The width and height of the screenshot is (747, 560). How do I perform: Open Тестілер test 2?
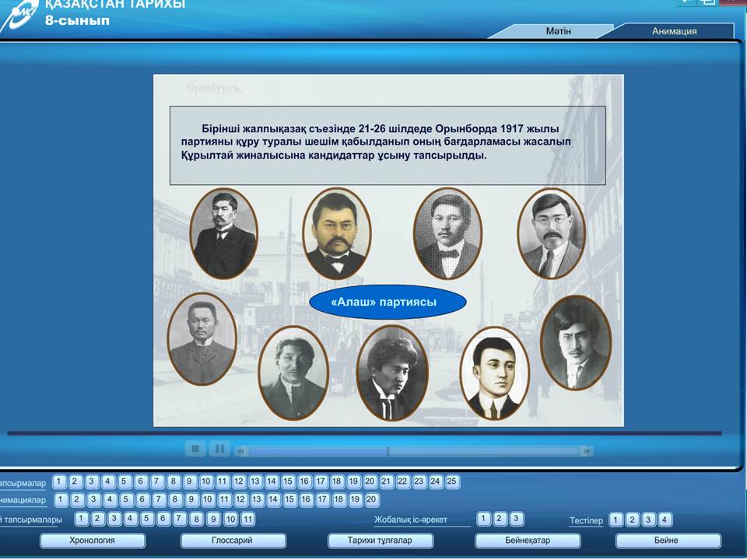tap(632, 520)
